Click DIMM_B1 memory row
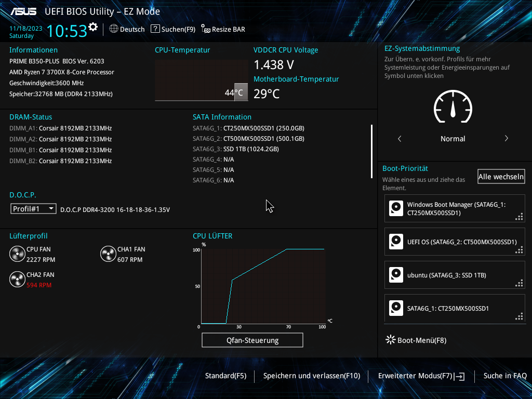 (x=60, y=150)
